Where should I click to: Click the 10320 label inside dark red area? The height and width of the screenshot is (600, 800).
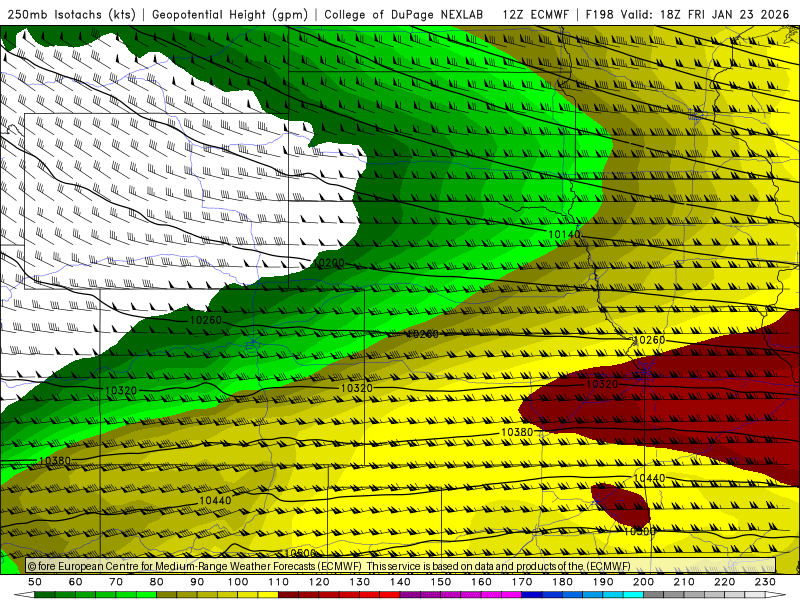coord(602,384)
